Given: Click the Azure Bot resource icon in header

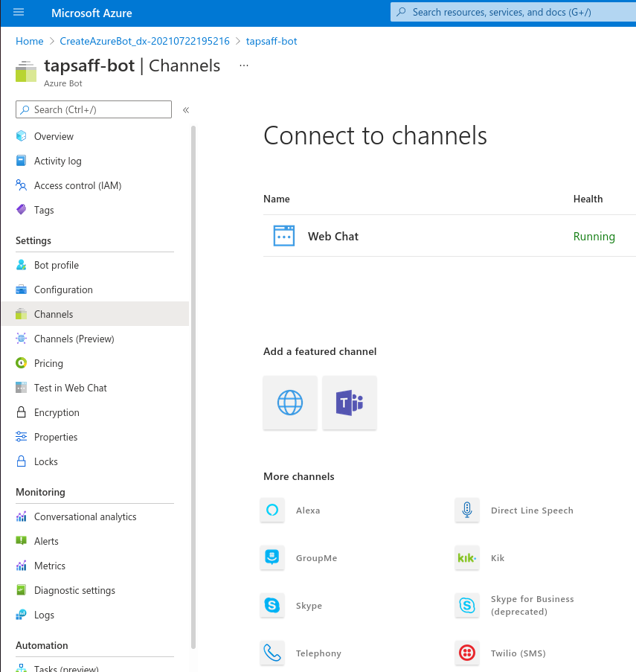Looking at the screenshot, I should 26,71.
